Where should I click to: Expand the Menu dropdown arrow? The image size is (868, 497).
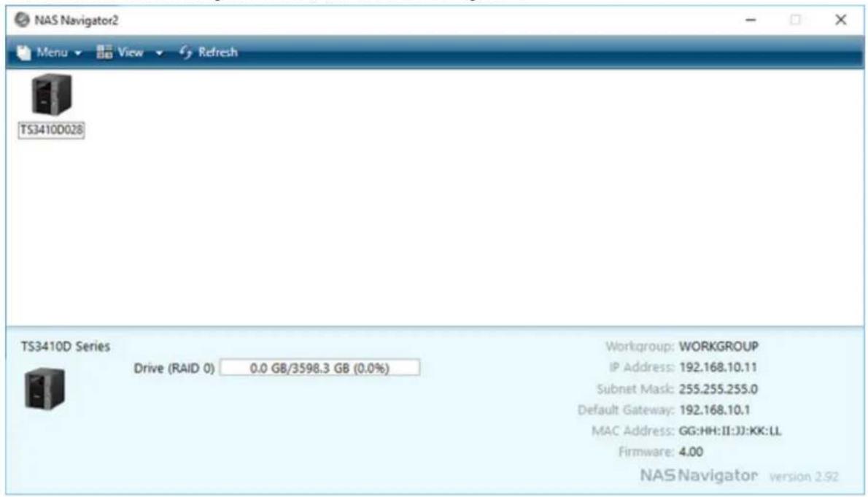click(78, 53)
